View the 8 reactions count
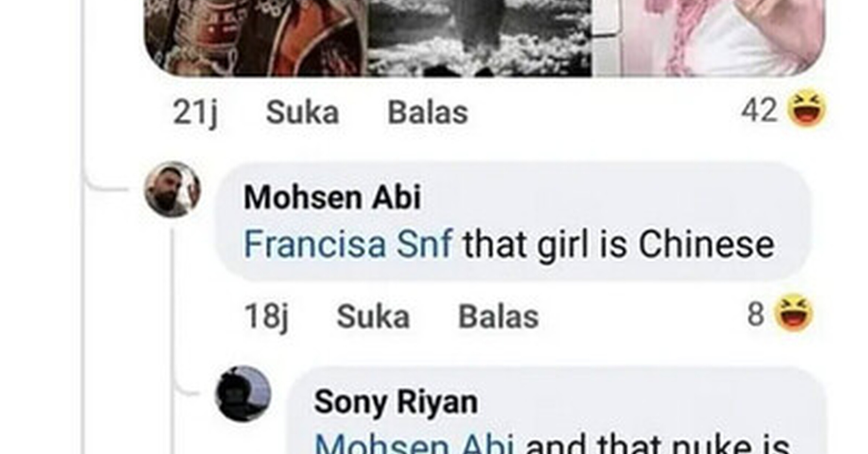 coord(756,314)
